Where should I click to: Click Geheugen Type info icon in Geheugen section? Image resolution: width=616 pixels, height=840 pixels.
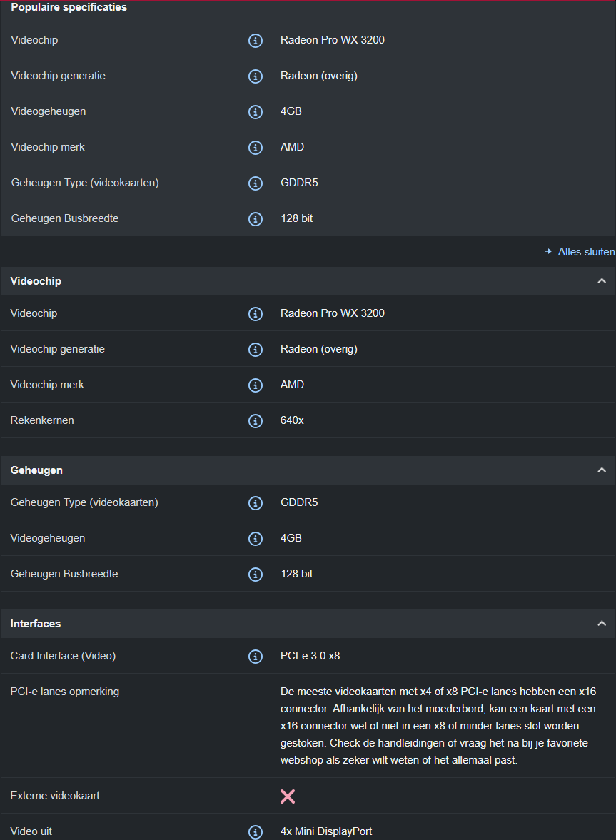click(256, 503)
